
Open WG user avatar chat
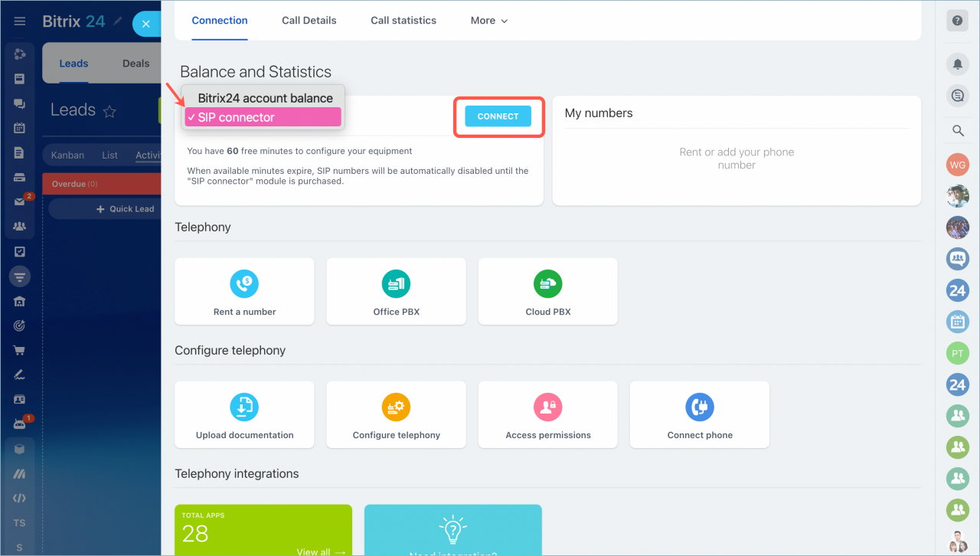(x=958, y=165)
